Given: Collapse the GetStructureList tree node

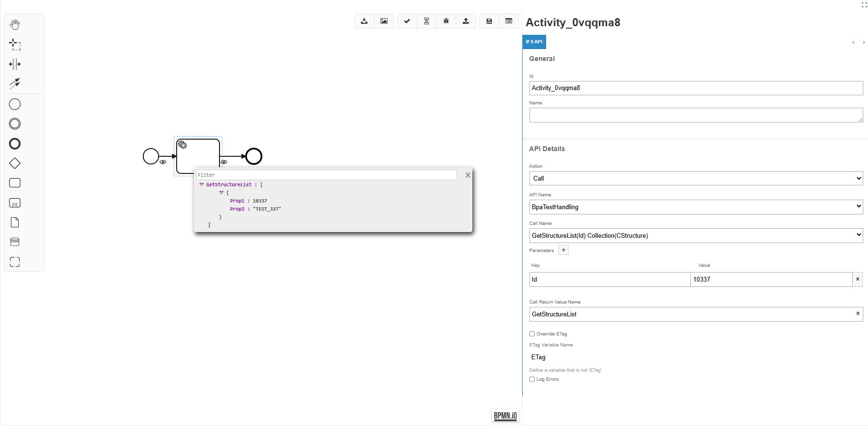Looking at the screenshot, I should click(201, 184).
